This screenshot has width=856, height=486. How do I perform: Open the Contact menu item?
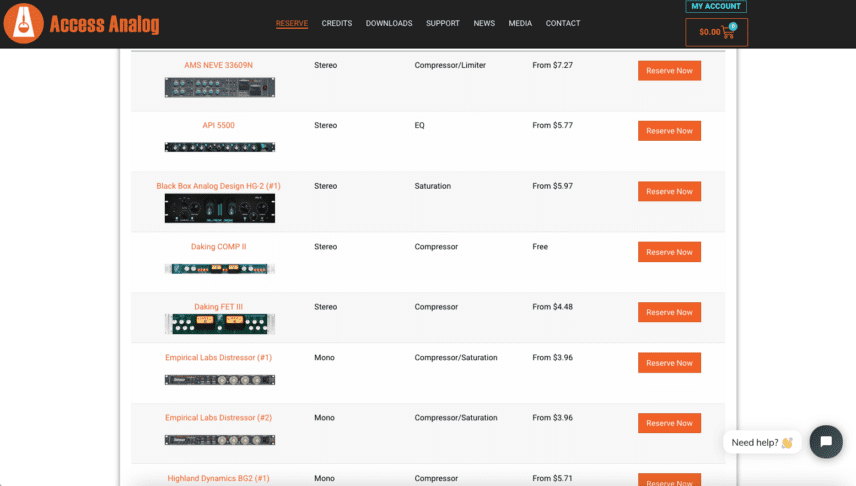click(x=563, y=23)
